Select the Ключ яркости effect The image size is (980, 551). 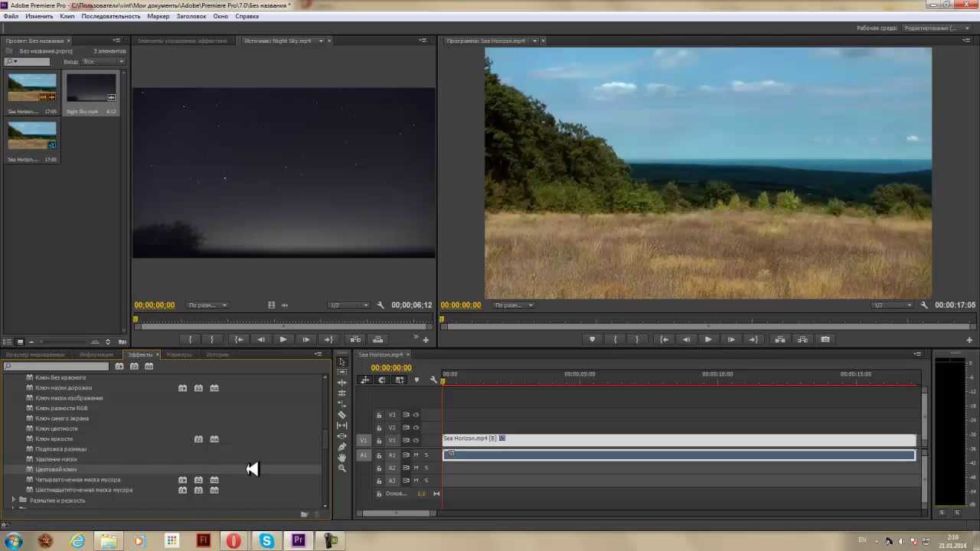tap(54, 439)
